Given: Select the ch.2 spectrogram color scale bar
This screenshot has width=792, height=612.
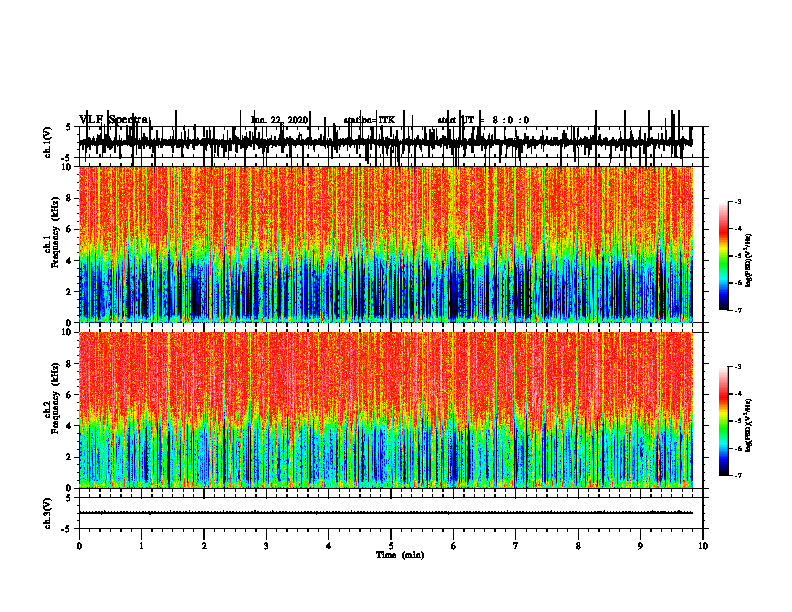Looking at the screenshot, I should [x=724, y=421].
